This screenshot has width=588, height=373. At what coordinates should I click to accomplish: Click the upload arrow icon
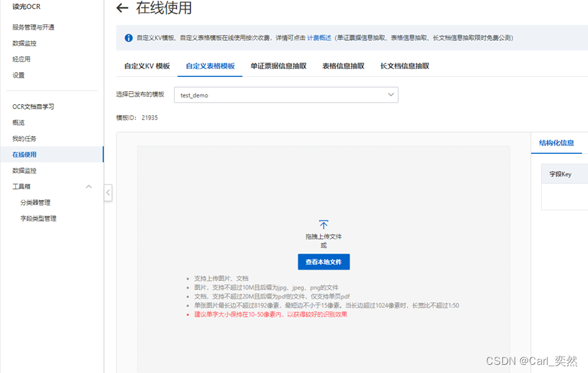click(324, 225)
